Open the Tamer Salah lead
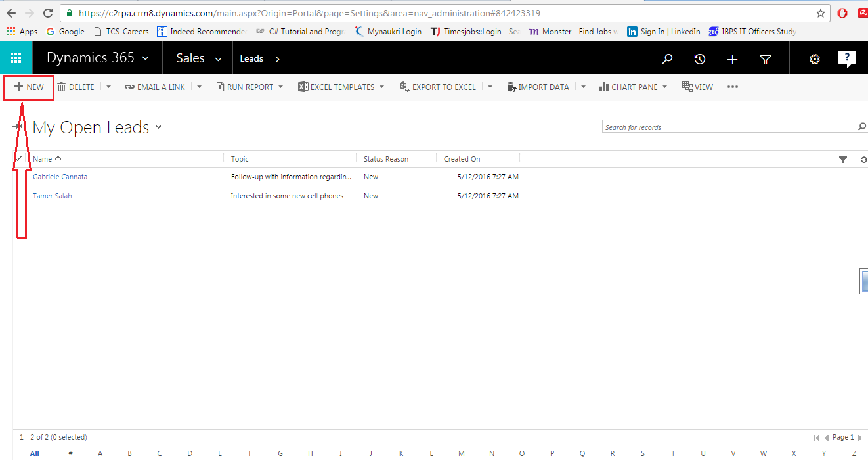 (x=53, y=196)
